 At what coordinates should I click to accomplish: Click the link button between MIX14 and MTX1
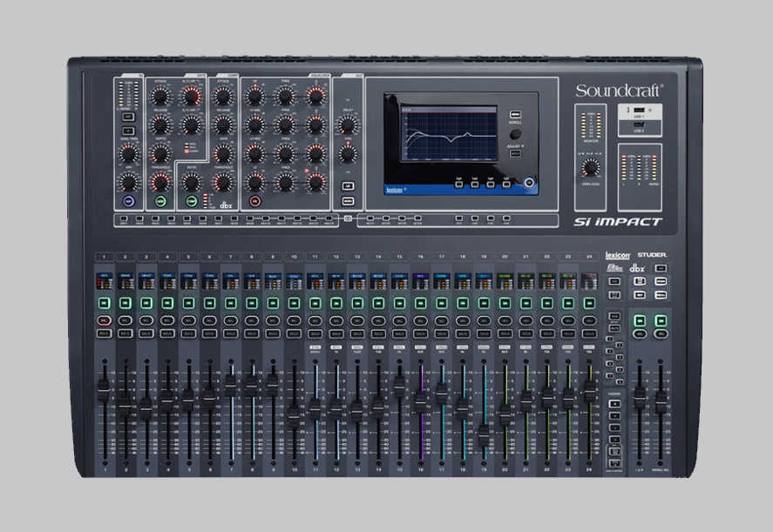coord(348,219)
